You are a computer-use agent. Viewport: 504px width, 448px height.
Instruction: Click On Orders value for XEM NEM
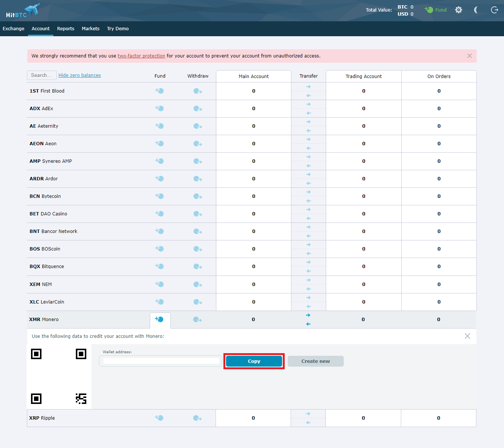[x=439, y=284]
